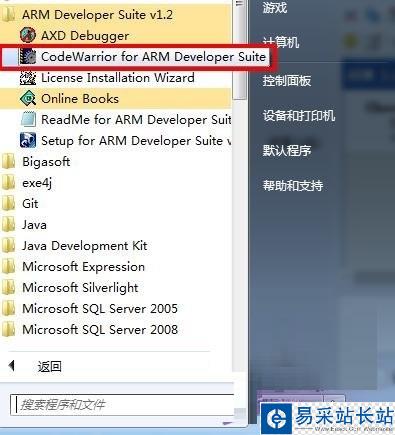395x435 pixels.
Task: Click the programs list scrollbar thumb
Action: pyautogui.click(x=239, y=49)
